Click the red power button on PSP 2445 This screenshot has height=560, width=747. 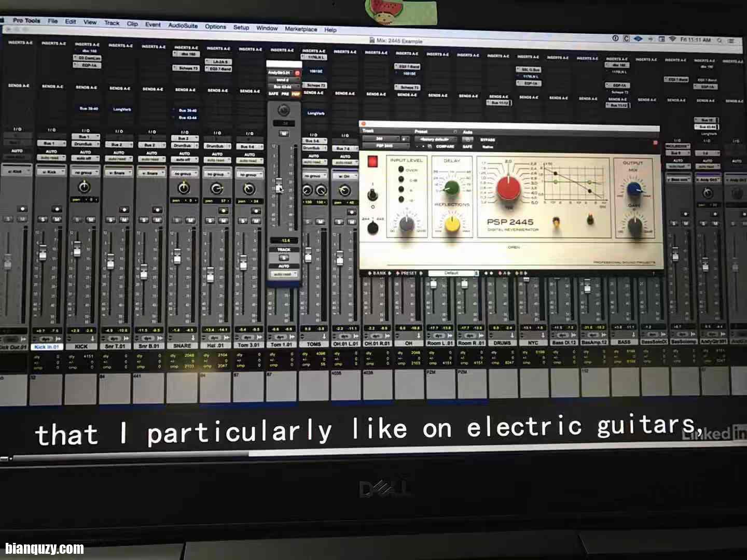pos(372,161)
